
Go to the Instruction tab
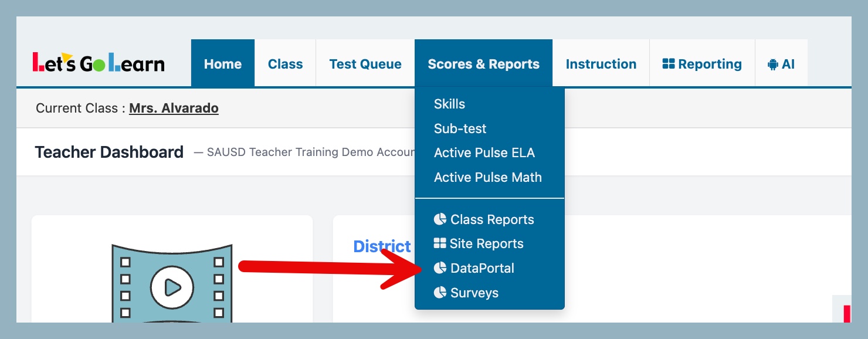click(x=601, y=64)
